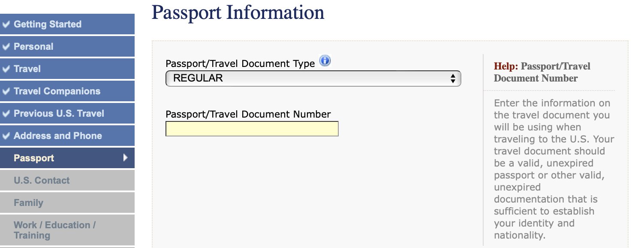Click the checkmark icon next to Travel
The width and height of the screenshot is (644, 248).
point(6,69)
